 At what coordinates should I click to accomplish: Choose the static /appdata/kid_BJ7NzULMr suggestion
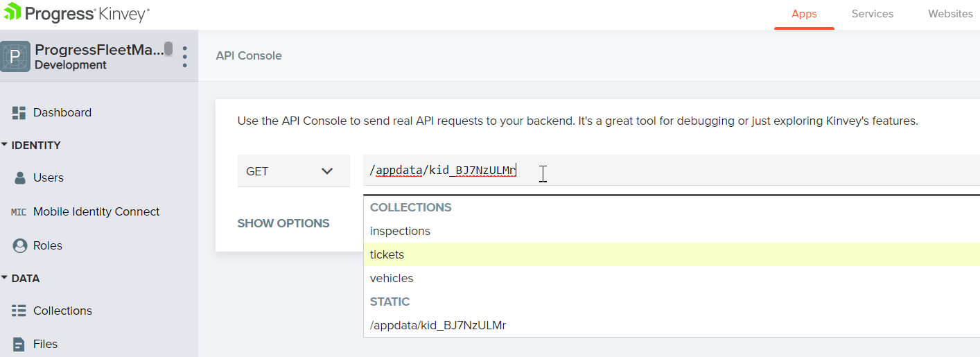[672, 325]
